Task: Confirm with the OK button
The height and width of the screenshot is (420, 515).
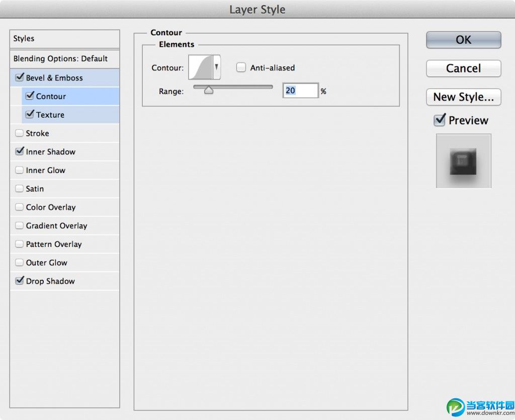Action: click(463, 40)
